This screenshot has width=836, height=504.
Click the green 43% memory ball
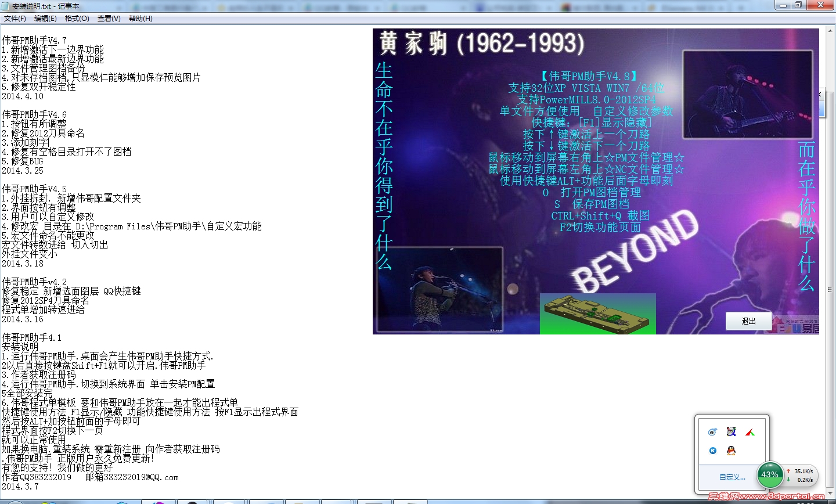click(x=770, y=475)
